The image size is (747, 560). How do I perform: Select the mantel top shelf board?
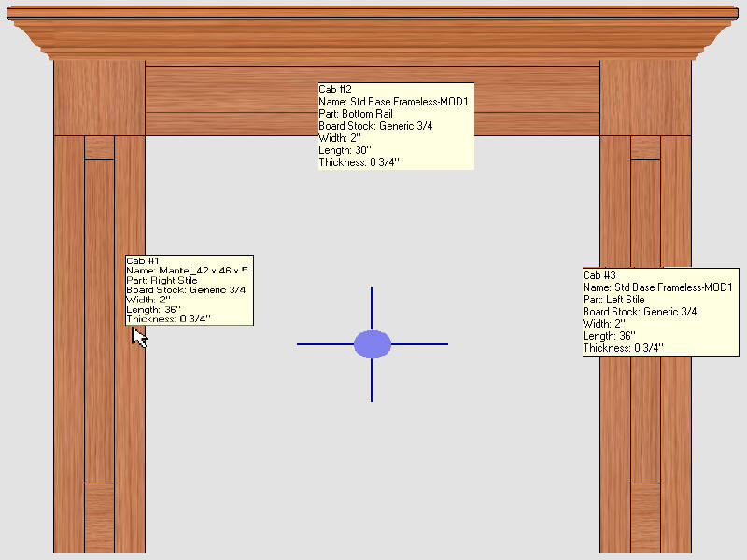point(373,14)
